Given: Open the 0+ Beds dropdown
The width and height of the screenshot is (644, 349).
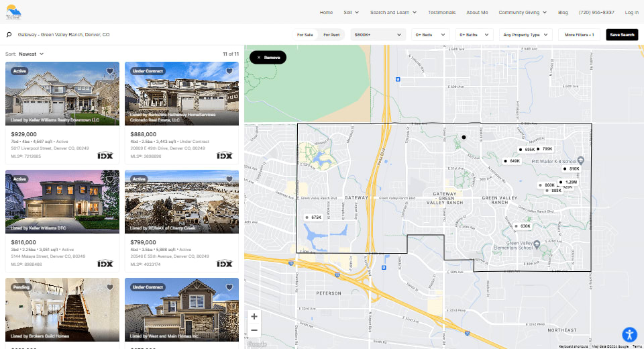Looking at the screenshot, I should tap(431, 35).
